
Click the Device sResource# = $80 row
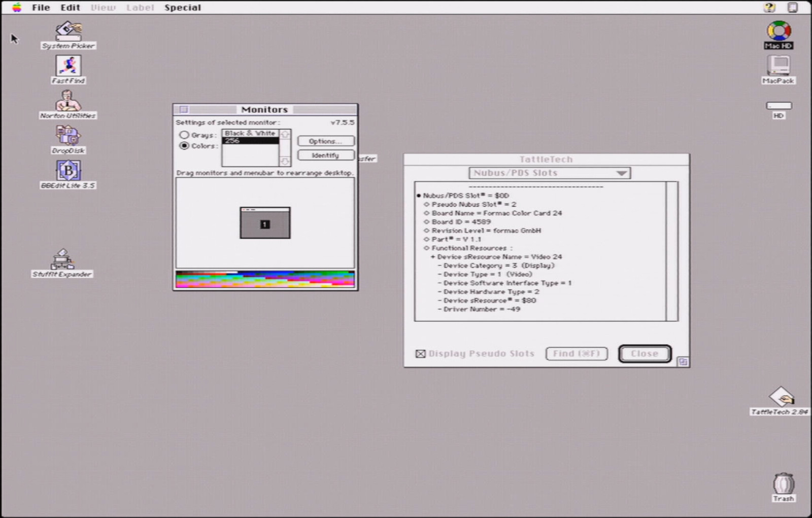click(487, 301)
